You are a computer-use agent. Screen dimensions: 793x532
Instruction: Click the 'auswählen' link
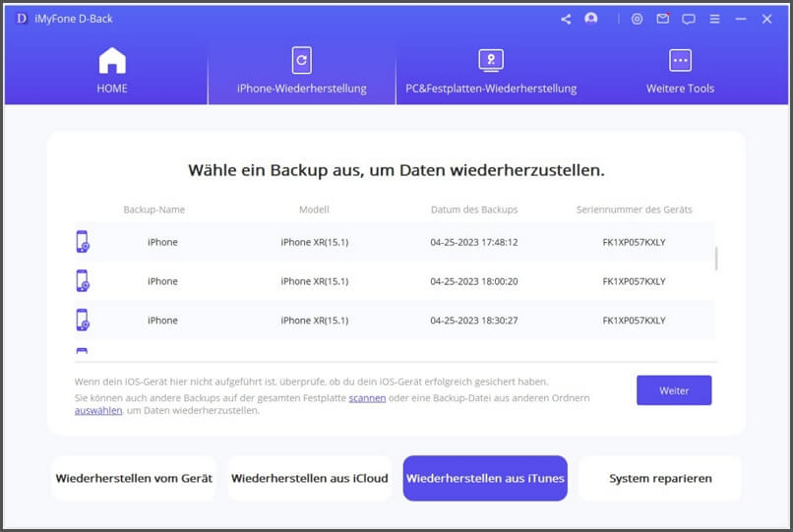coord(98,411)
